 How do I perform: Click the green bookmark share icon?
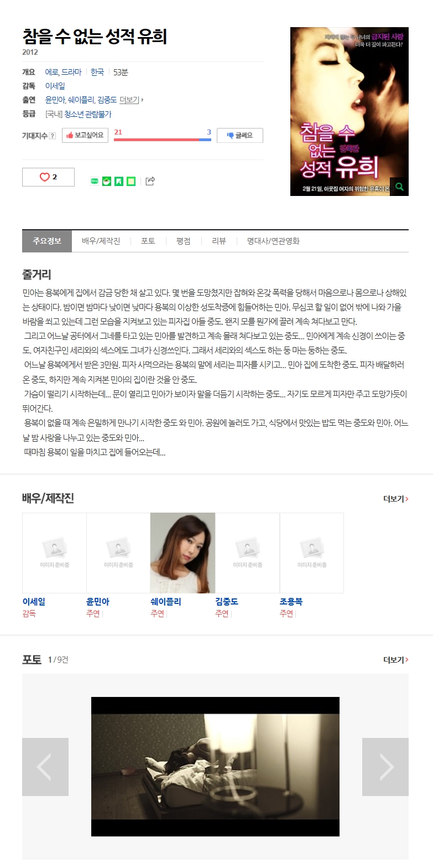coord(119,181)
